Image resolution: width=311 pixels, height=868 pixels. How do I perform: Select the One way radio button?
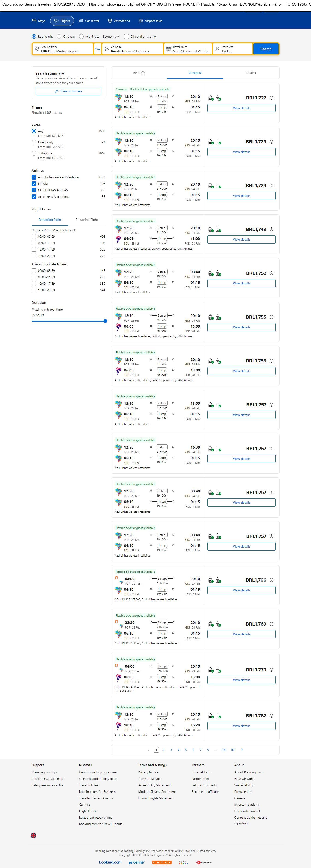click(59, 36)
